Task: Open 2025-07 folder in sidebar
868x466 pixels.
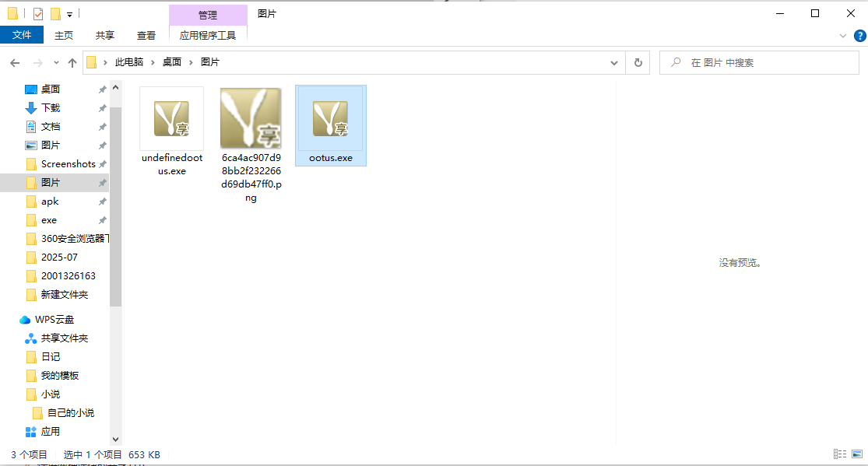Action: pyautogui.click(x=59, y=258)
